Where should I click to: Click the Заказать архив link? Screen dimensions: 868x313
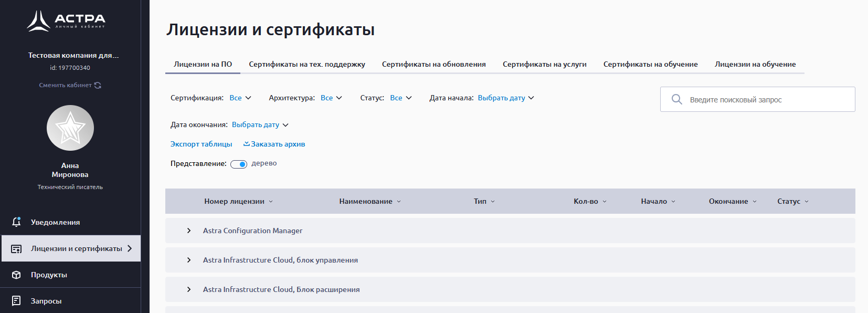point(274,144)
